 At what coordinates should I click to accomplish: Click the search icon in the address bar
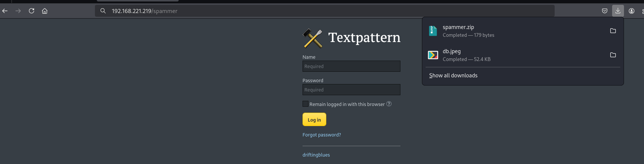[103, 11]
